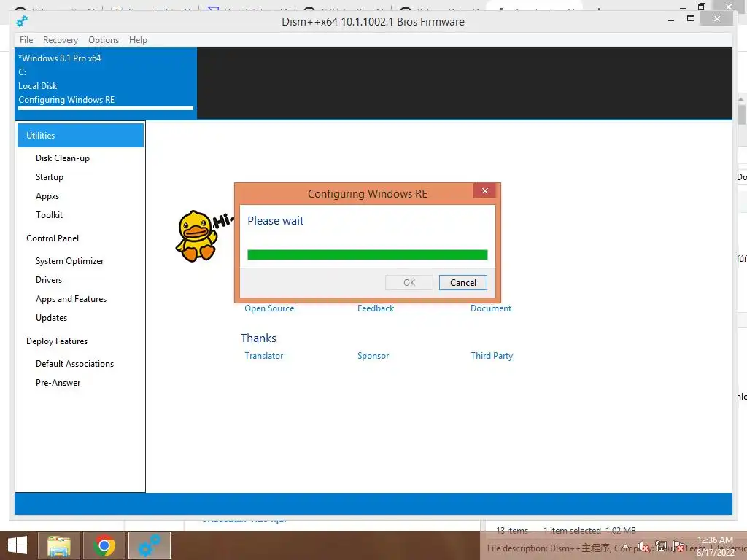Screen dimensions: 747x560
Task: Select the Windows 8.1 Pro x64 image tile
Action: (106, 82)
